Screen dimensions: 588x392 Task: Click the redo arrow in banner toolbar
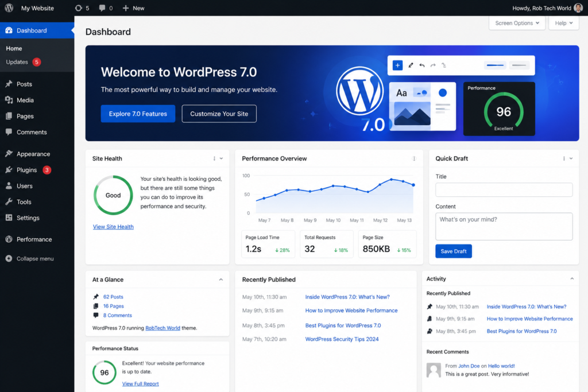click(433, 65)
